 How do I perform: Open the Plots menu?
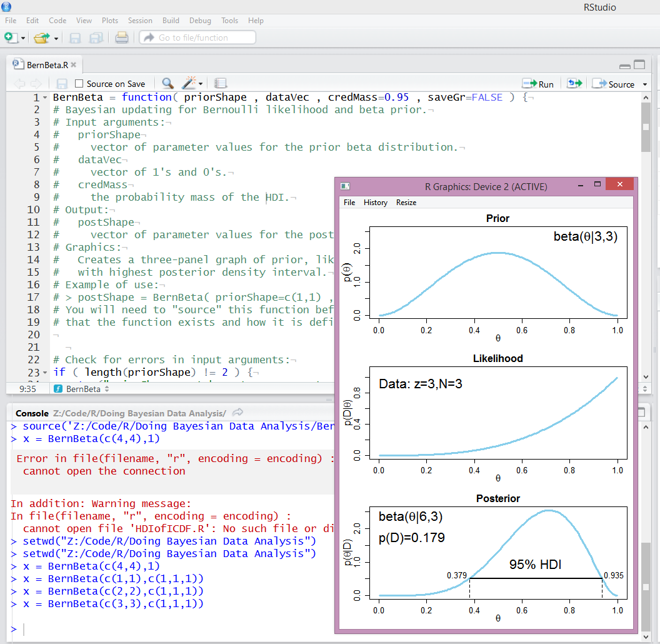110,21
